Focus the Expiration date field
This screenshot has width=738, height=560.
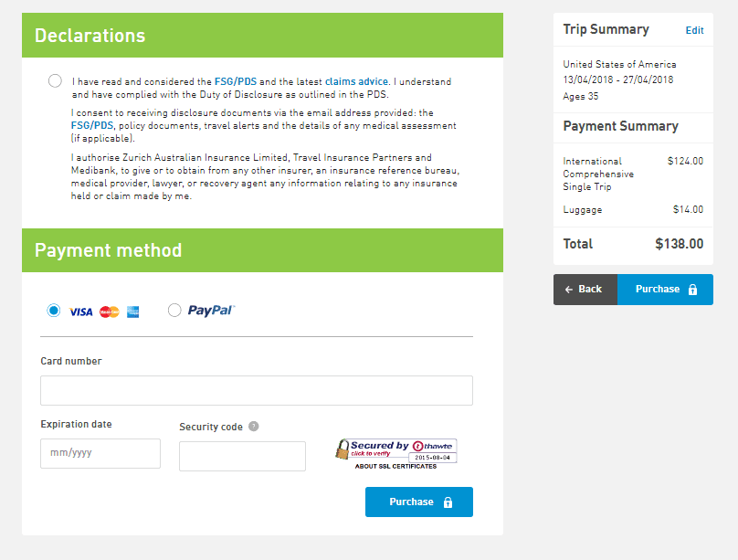pyautogui.click(x=100, y=453)
